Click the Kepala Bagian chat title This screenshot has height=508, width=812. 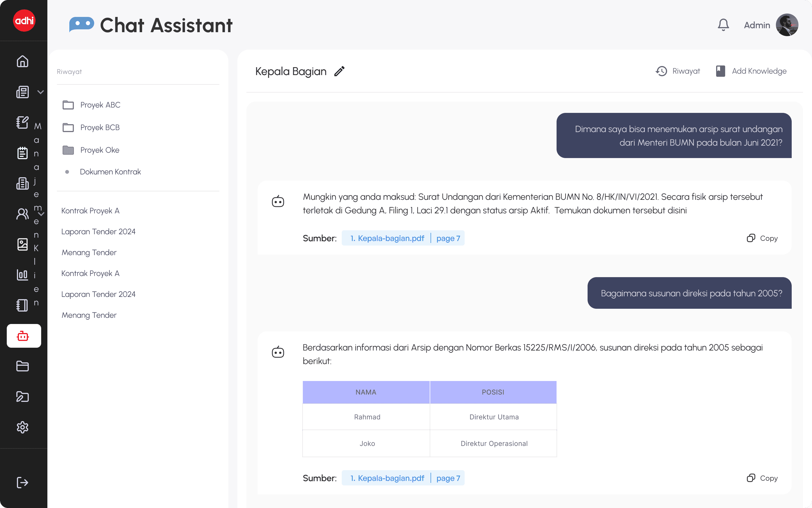[291, 71]
